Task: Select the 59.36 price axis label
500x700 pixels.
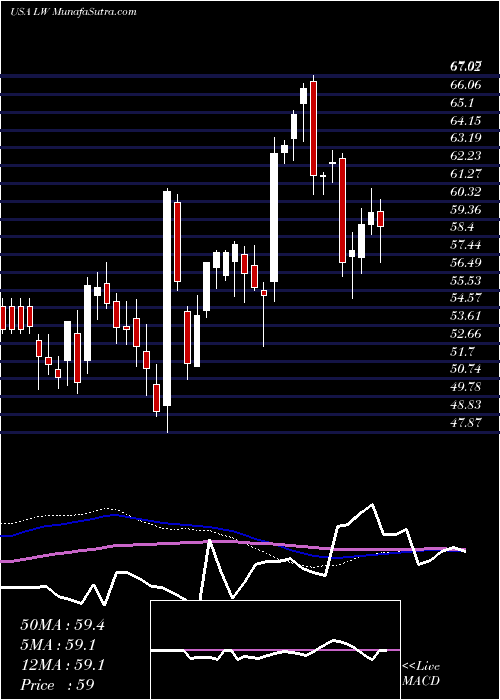Action: point(466,209)
